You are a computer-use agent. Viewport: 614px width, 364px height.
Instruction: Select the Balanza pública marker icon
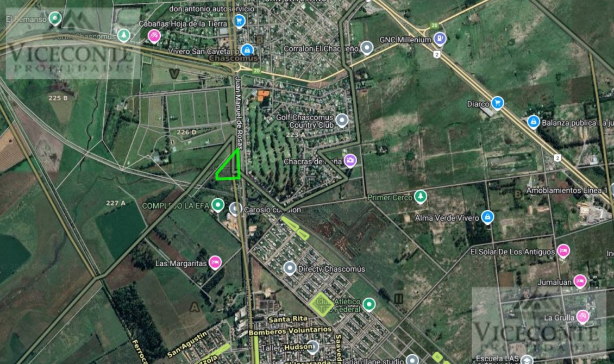(533, 122)
